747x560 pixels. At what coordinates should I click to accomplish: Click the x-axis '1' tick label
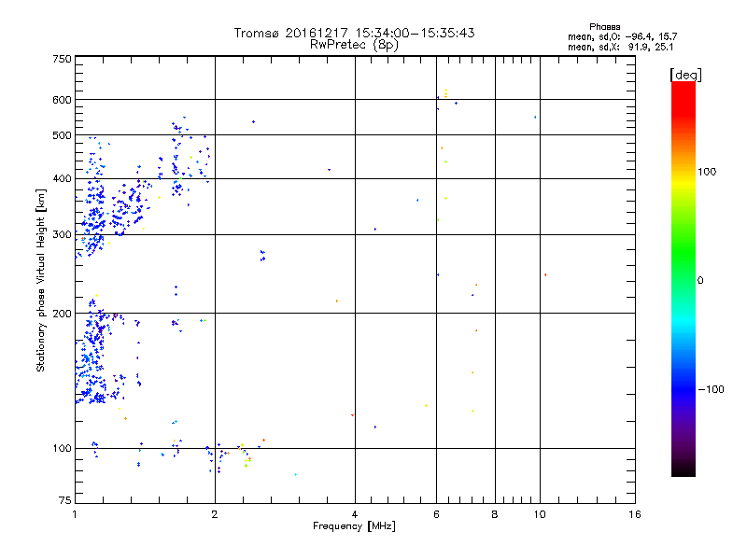click(75, 514)
